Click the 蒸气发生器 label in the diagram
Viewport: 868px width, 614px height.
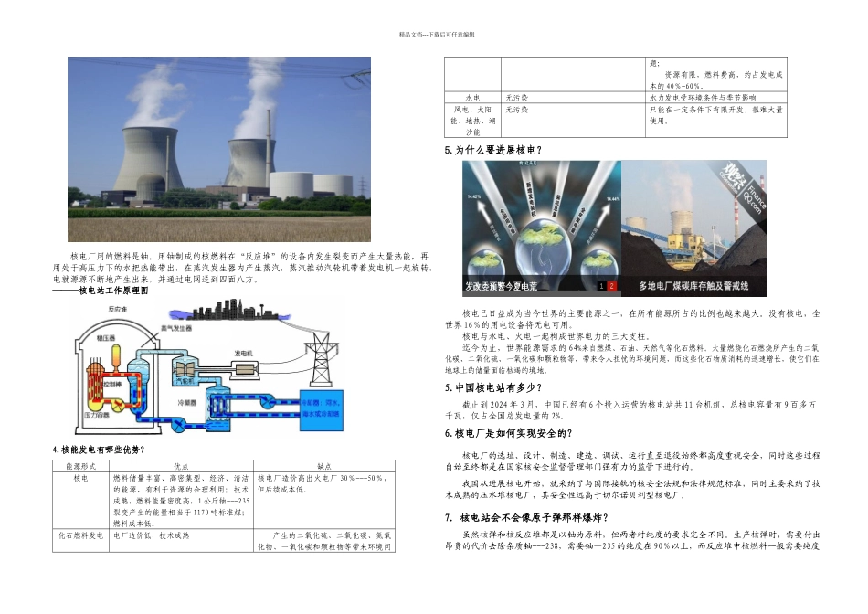tap(176, 328)
